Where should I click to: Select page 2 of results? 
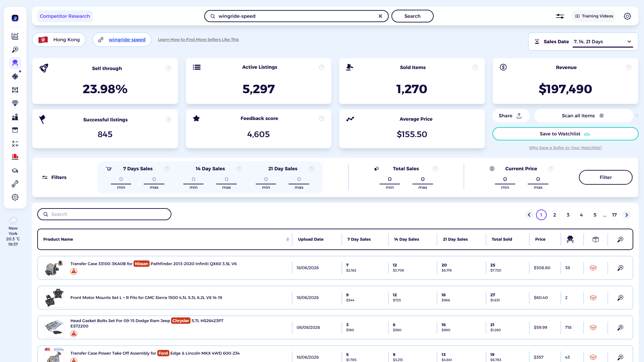(x=555, y=215)
